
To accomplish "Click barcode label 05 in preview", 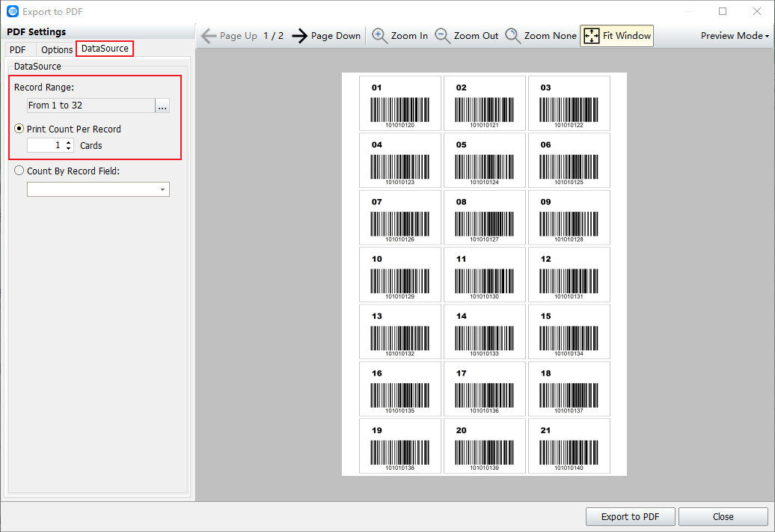I will click(x=485, y=160).
